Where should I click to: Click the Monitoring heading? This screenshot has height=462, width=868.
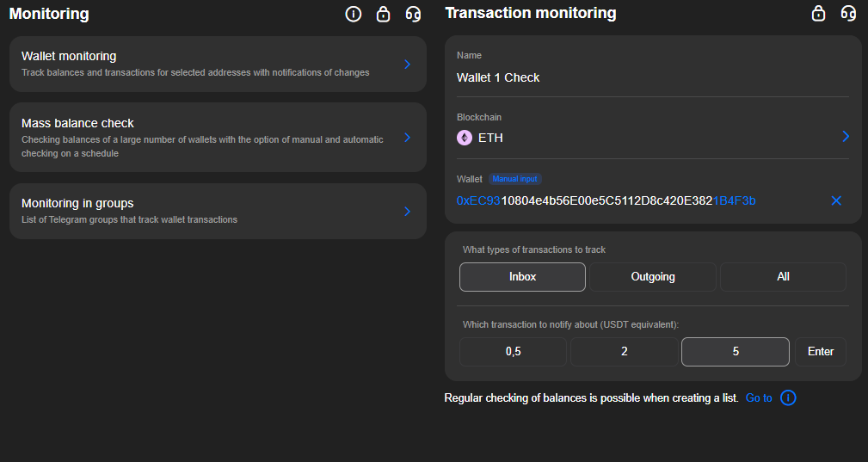click(x=49, y=14)
